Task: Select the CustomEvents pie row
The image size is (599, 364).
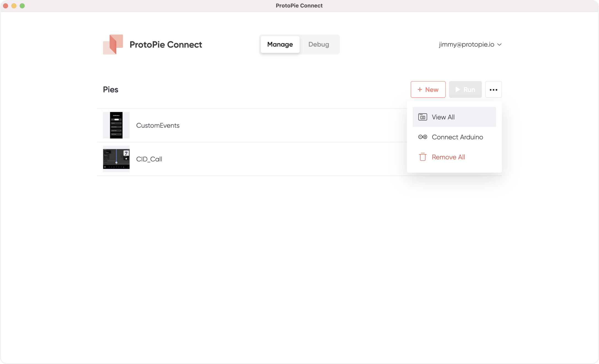Action: pyautogui.click(x=248, y=125)
